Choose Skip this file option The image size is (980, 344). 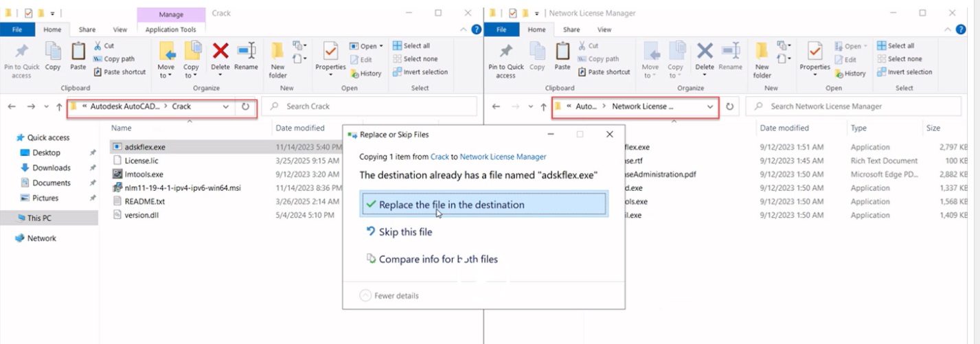(405, 232)
